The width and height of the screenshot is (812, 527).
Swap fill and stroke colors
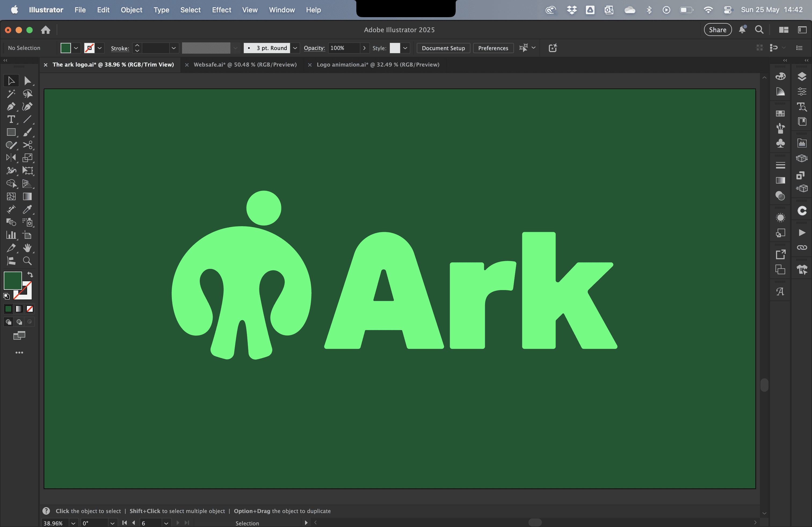(30, 275)
